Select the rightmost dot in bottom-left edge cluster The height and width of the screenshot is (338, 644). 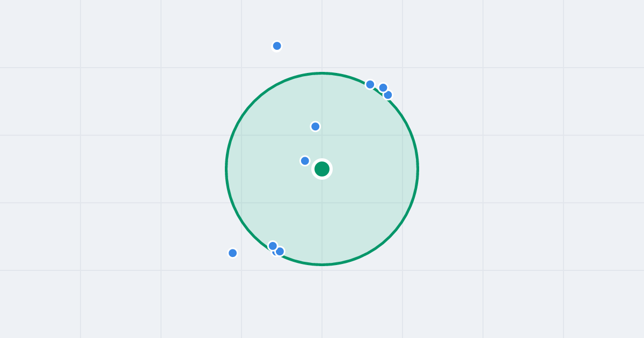280,251
